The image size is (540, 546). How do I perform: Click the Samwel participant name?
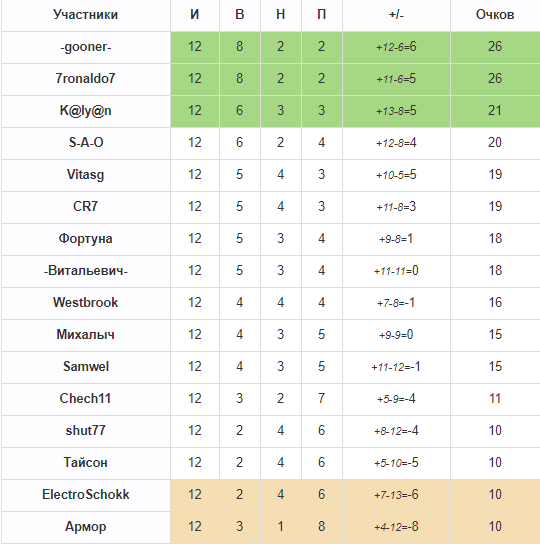point(86,367)
